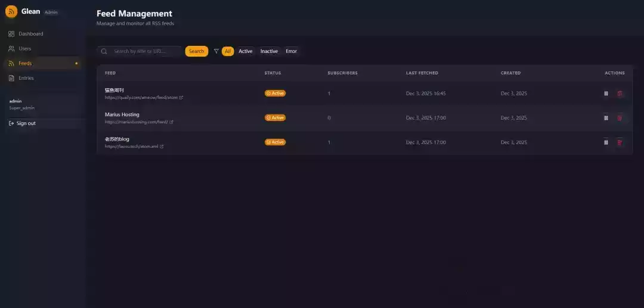644x308 pixels.
Task: Delete the Marius Hosting feed
Action: pos(620,118)
